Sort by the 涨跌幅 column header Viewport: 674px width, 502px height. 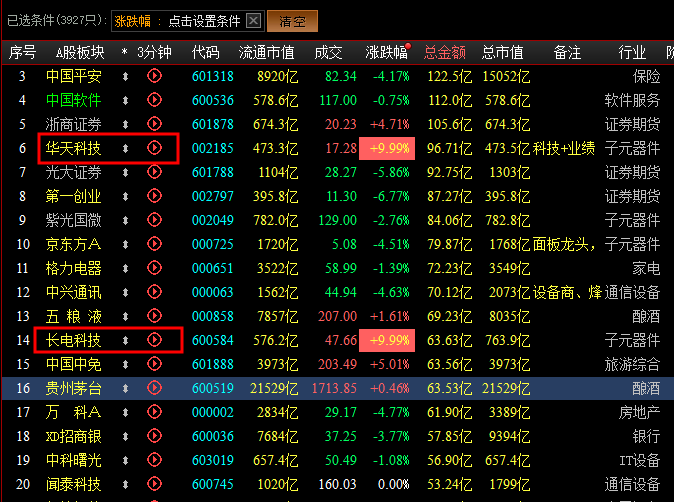click(386, 52)
